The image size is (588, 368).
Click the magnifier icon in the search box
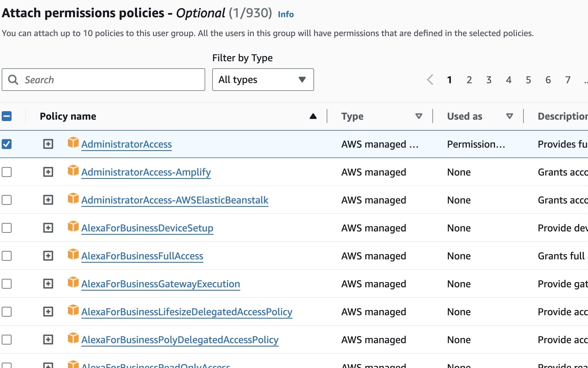coord(13,80)
